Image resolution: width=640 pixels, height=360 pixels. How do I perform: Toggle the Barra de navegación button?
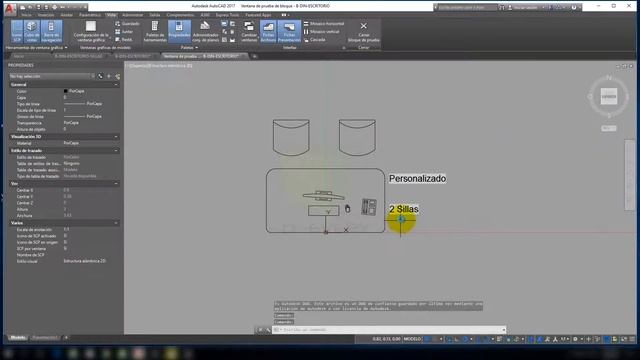pyautogui.click(x=51, y=31)
